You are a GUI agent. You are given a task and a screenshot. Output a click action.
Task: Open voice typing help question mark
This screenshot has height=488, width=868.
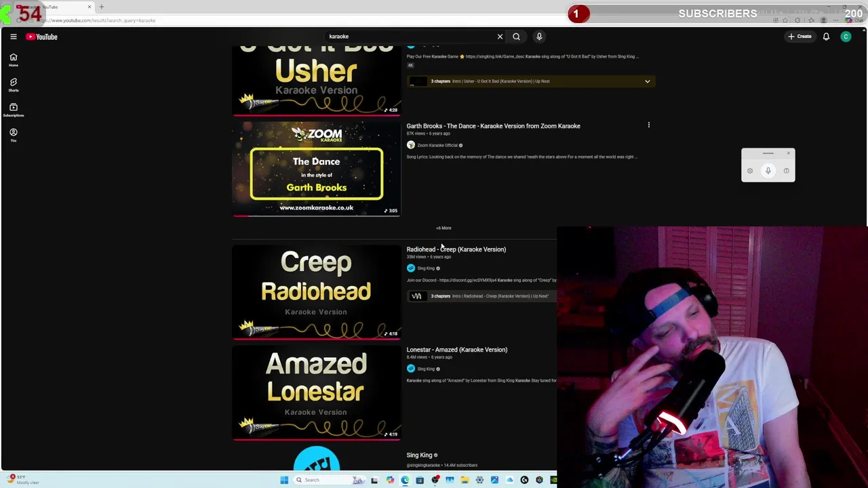click(786, 171)
